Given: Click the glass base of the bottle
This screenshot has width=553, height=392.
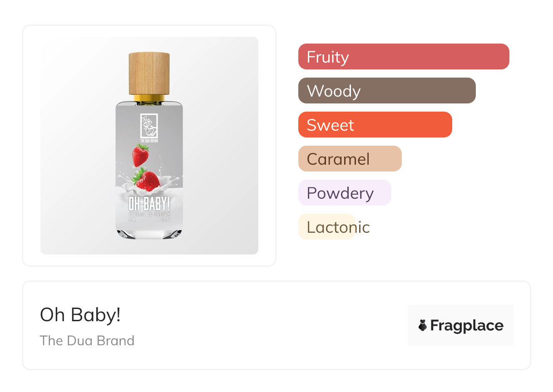Looking at the screenshot, I should (x=149, y=233).
